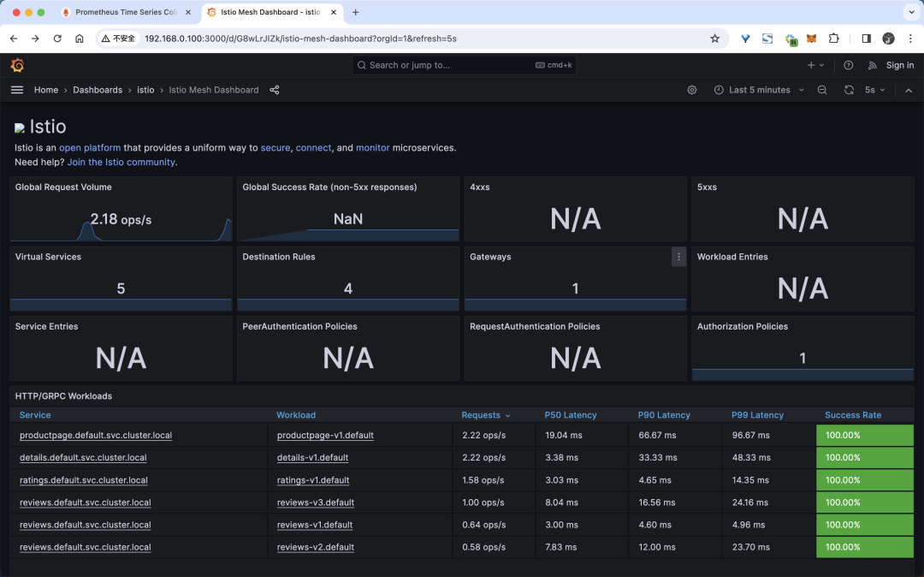Expand the plus add menu dropdown
The image size is (924, 577).
(x=815, y=65)
